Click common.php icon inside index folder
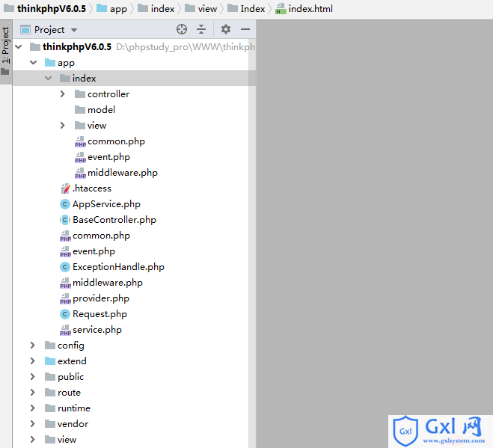 tap(80, 141)
